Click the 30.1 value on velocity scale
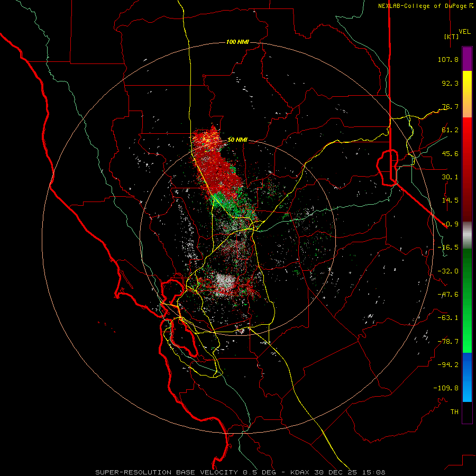 coord(450,177)
